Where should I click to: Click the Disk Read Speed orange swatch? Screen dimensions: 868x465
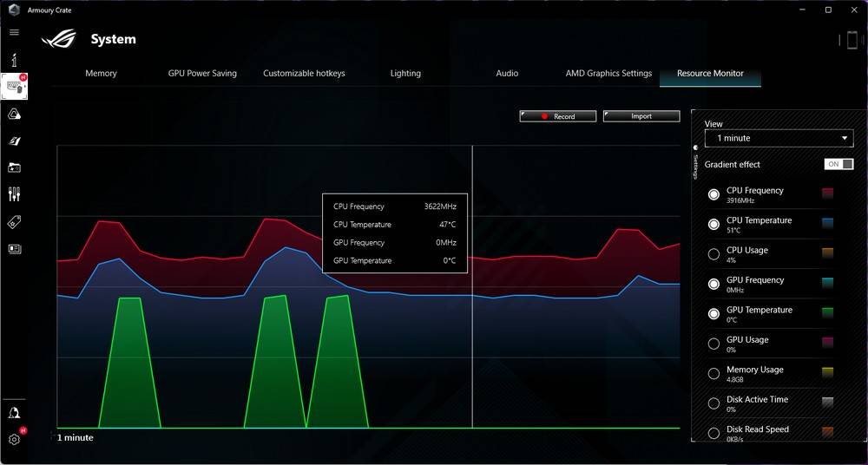click(827, 432)
